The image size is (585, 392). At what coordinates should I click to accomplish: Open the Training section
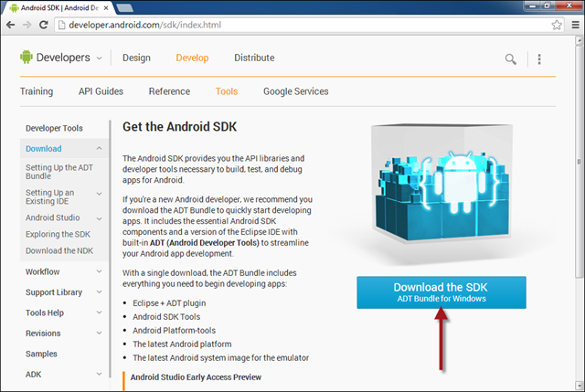pyautogui.click(x=37, y=91)
